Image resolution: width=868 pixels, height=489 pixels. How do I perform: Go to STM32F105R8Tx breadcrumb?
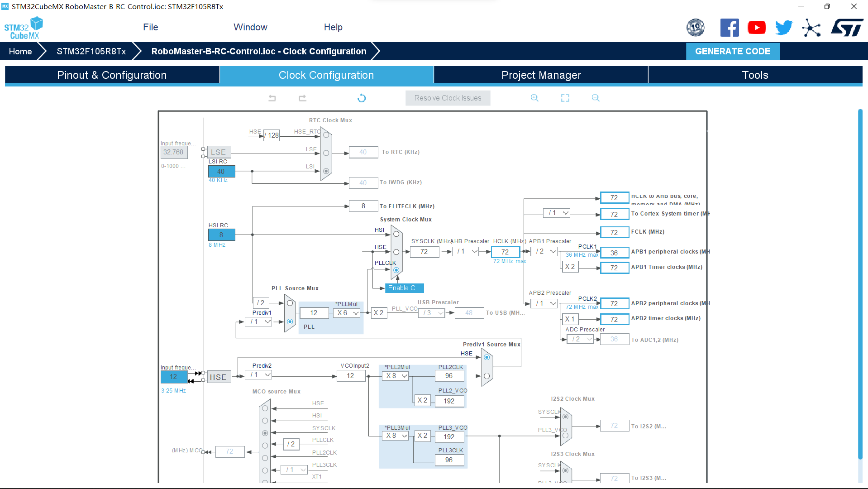91,51
